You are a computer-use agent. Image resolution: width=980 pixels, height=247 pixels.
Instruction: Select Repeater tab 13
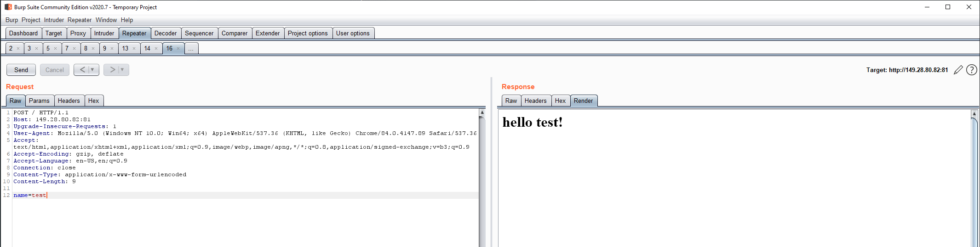[x=125, y=48]
